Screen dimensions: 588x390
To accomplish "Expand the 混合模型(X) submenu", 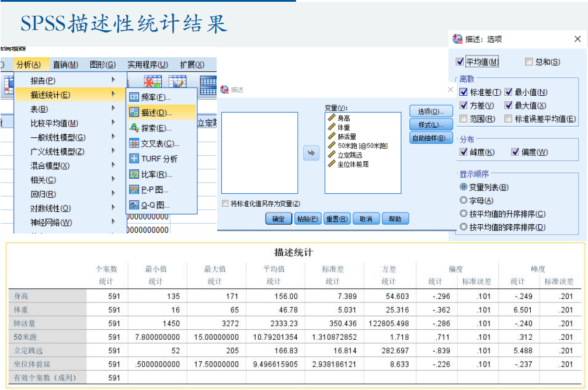I will [x=69, y=165].
